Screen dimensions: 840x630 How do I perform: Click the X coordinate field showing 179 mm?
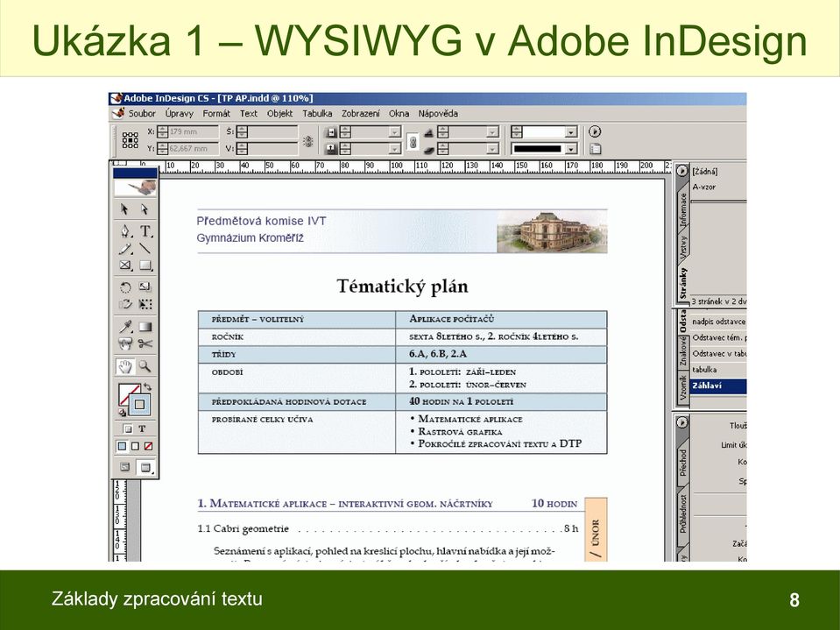pos(194,131)
